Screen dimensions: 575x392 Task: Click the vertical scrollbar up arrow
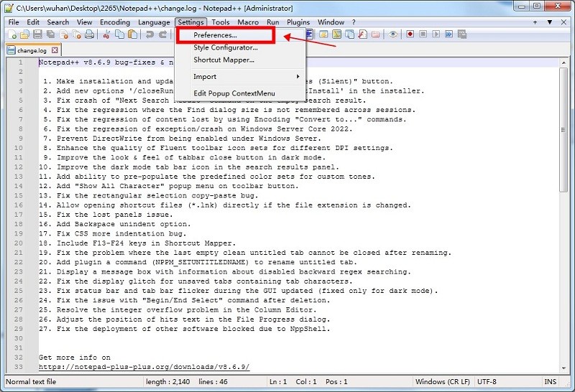(563, 62)
